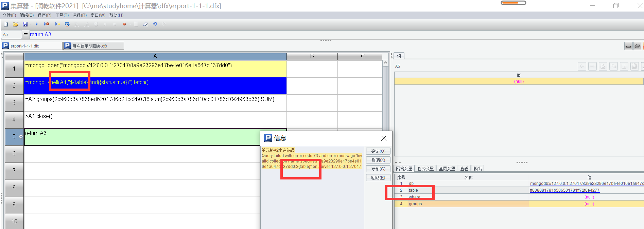The height and width of the screenshot is (229, 644).
Task: Click the A5 cell name box
Action: pos(11,35)
